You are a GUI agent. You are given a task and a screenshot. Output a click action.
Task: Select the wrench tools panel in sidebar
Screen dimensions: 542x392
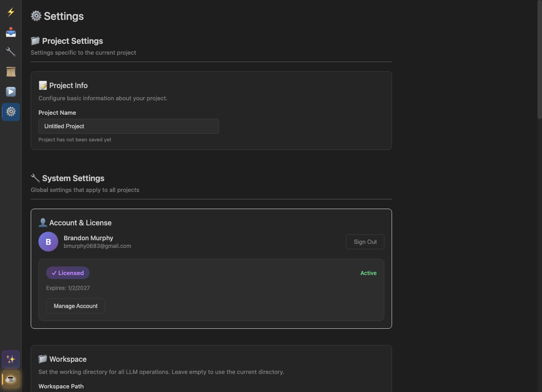point(10,52)
